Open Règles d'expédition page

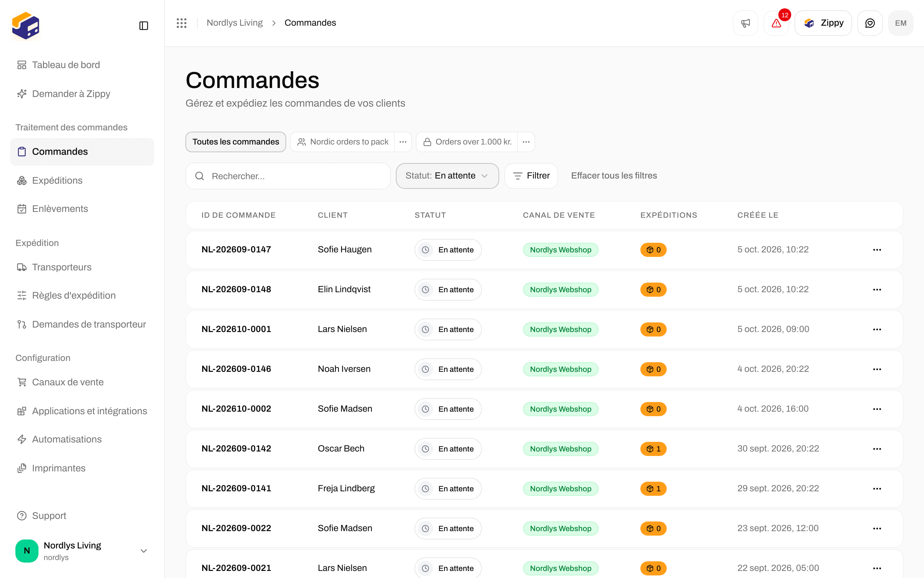click(82, 295)
